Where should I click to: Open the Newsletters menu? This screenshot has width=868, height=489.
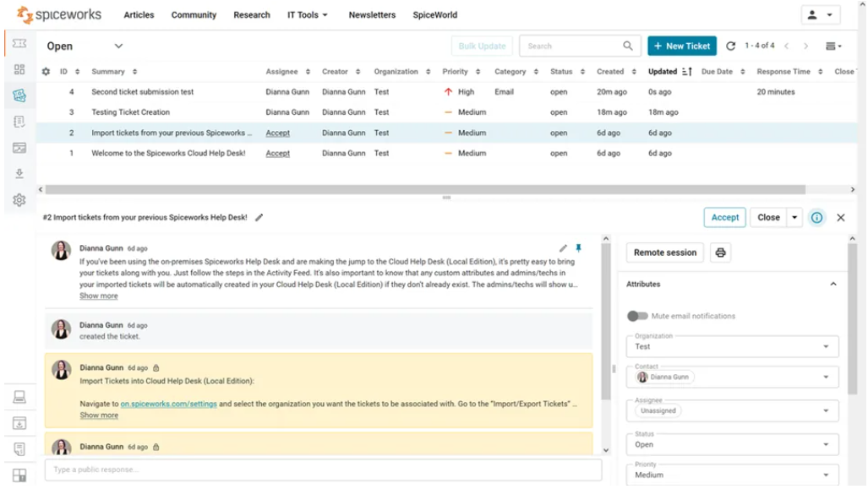(x=372, y=15)
